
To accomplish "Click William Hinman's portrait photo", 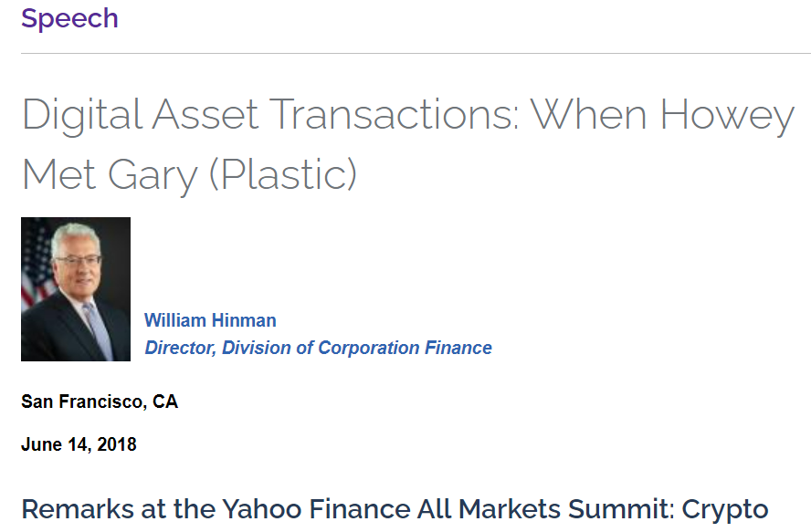I will point(76,288).
